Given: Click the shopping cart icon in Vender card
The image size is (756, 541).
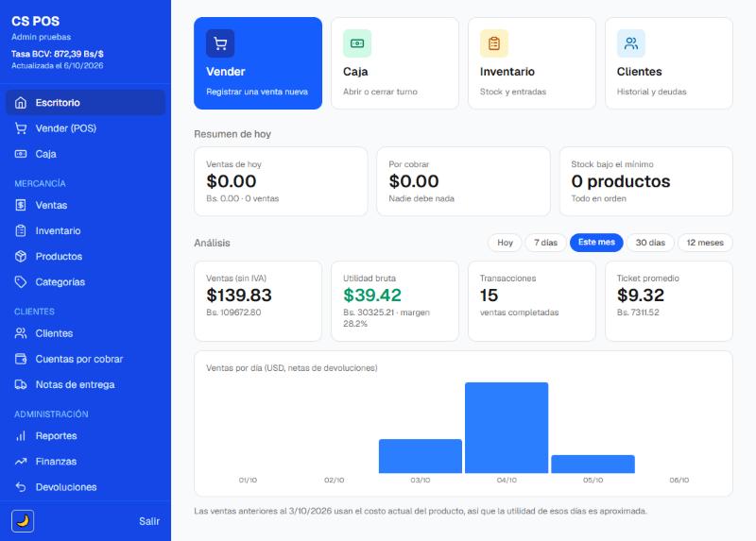Looking at the screenshot, I should (220, 43).
